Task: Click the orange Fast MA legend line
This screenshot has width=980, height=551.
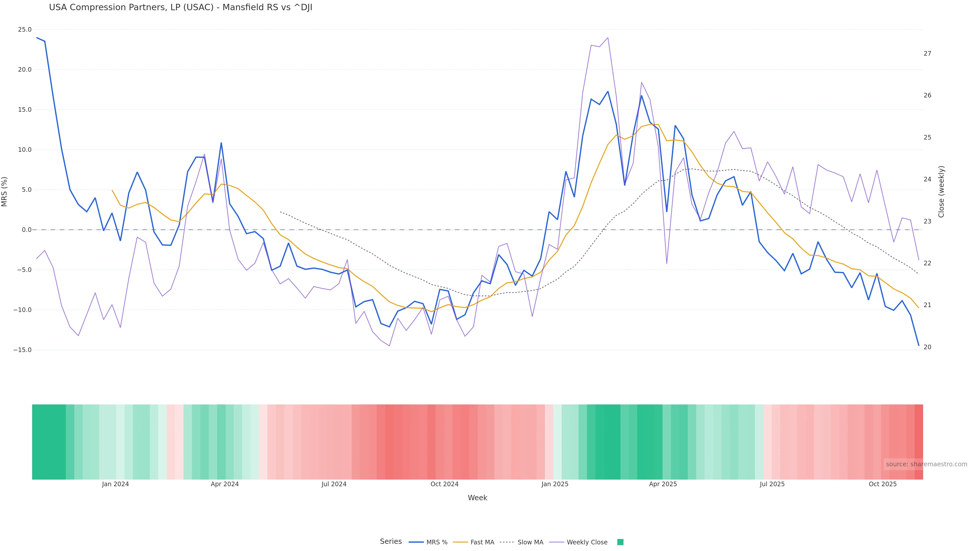Action: (x=460, y=542)
